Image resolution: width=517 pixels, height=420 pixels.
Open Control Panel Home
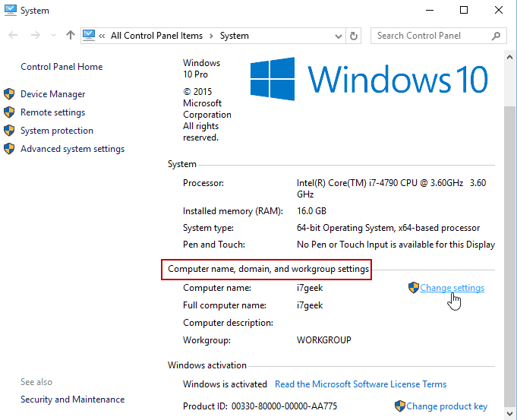(61, 67)
